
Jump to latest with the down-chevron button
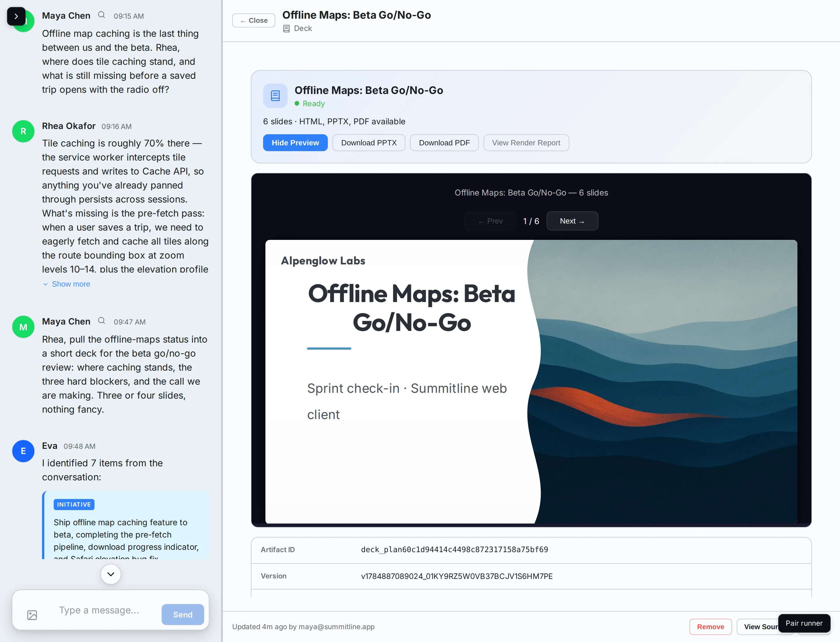(111, 574)
